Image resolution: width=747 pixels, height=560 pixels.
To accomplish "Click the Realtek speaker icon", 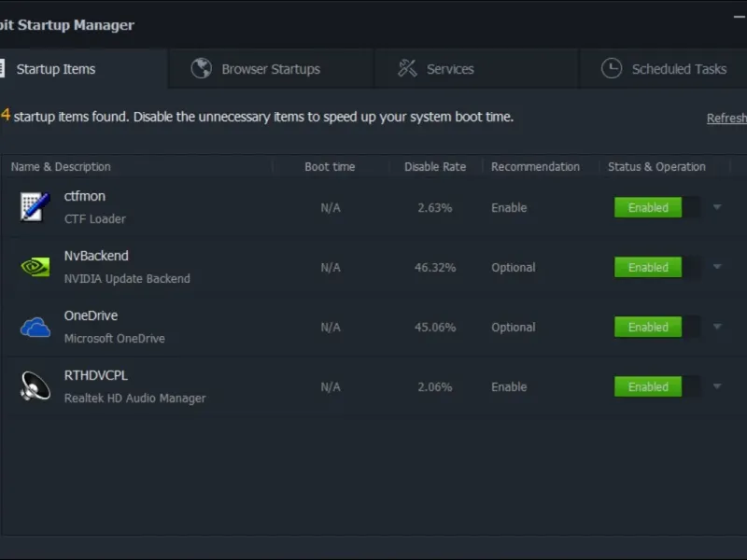I will point(35,386).
